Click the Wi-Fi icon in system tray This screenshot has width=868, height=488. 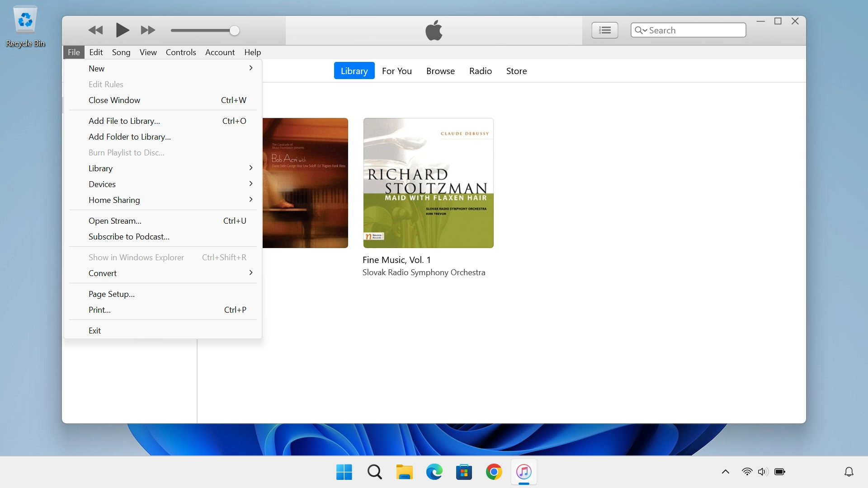point(747,471)
